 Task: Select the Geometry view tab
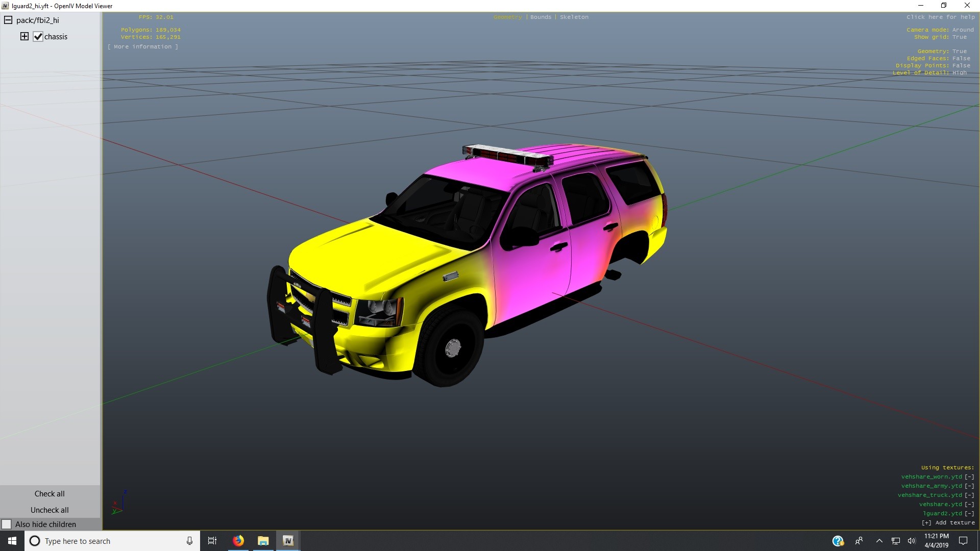point(507,17)
